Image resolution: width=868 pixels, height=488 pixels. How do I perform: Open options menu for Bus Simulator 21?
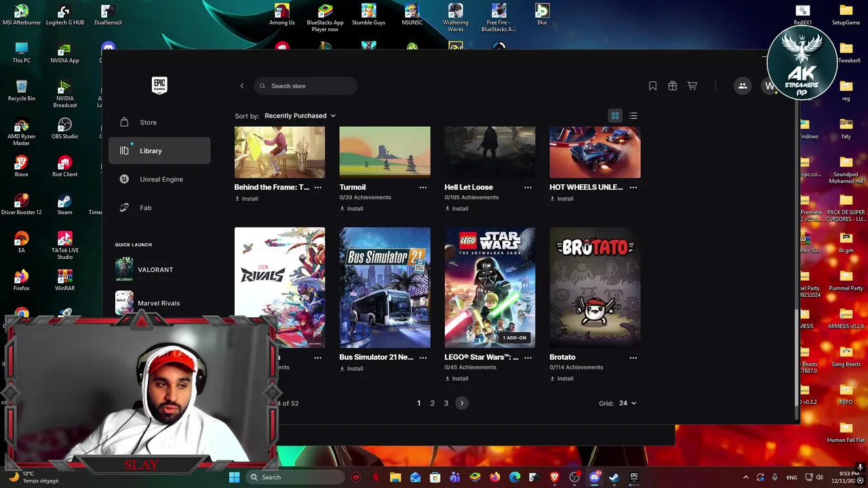(x=423, y=357)
